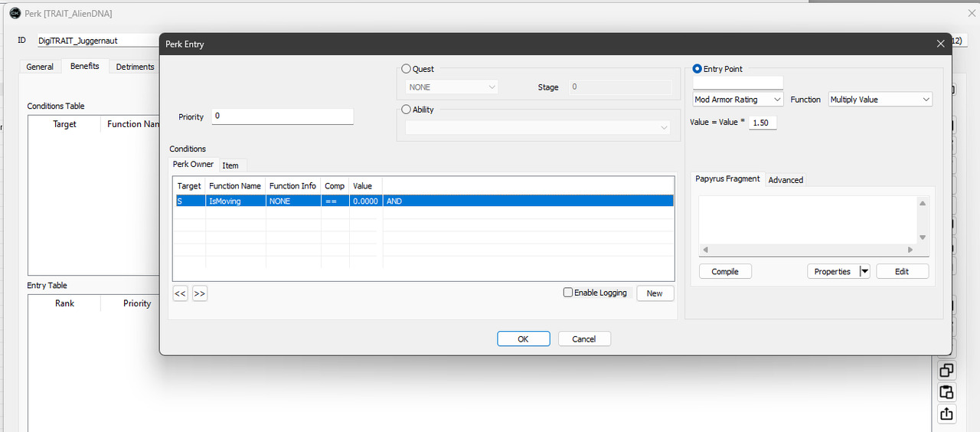Click the Comp column header
This screenshot has width=980, height=432.
click(x=335, y=186)
